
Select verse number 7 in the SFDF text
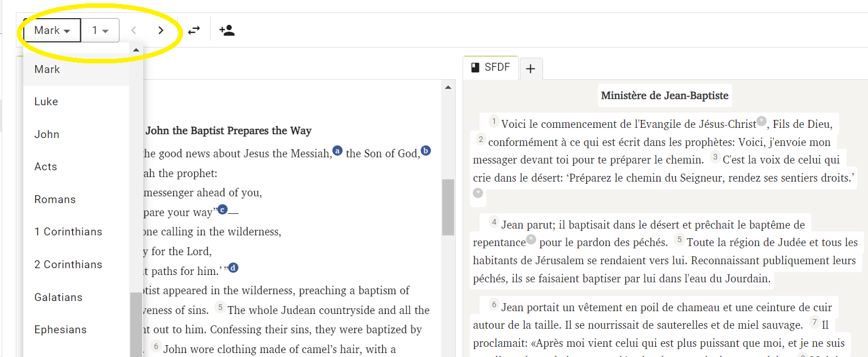coord(814,322)
